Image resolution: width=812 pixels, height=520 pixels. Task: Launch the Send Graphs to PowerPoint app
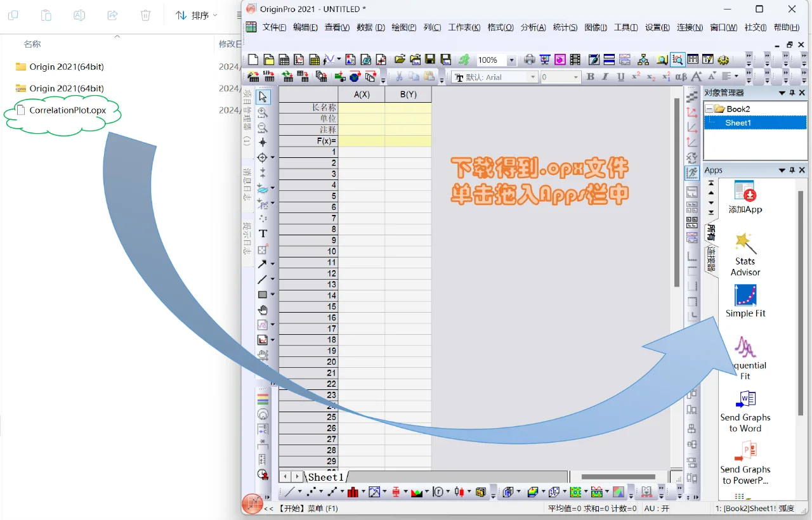[745, 464]
